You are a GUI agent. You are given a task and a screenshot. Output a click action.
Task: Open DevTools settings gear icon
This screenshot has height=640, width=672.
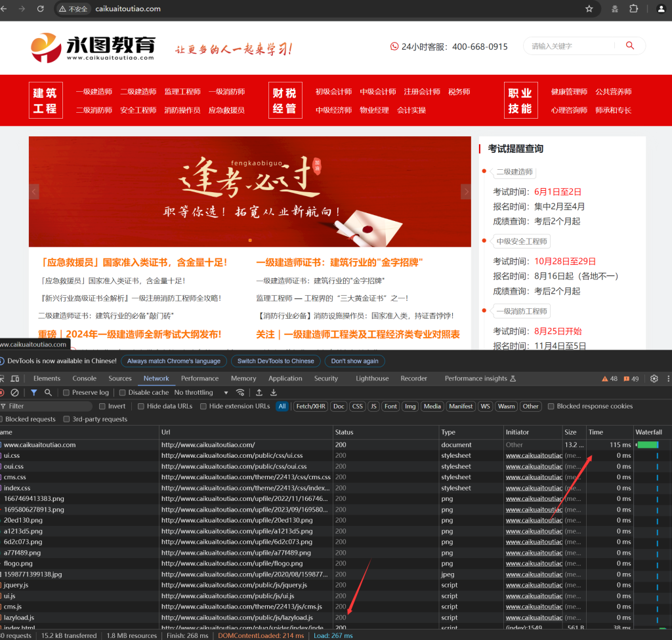(x=654, y=378)
